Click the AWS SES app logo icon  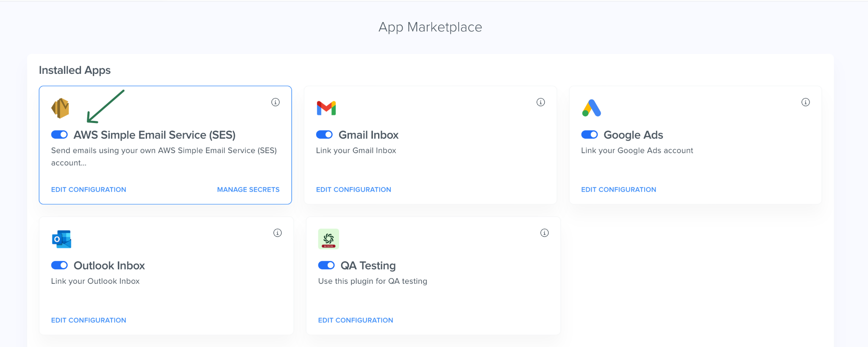pos(60,108)
